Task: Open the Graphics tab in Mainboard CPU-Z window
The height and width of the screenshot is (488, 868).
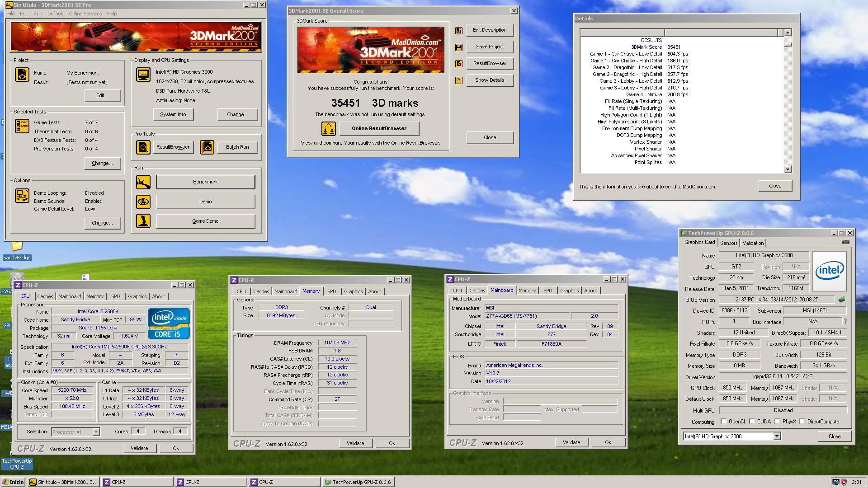Action: pyautogui.click(x=569, y=291)
